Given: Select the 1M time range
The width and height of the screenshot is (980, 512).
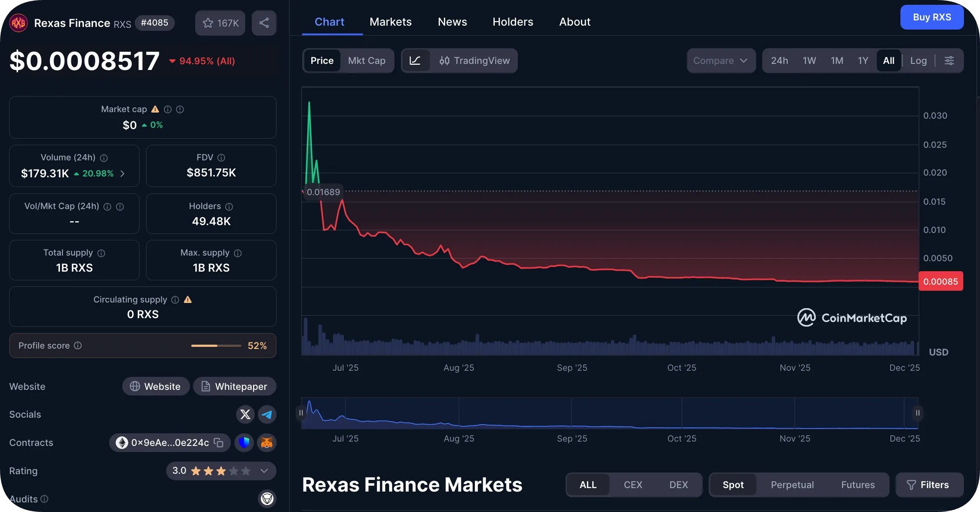Looking at the screenshot, I should (837, 60).
